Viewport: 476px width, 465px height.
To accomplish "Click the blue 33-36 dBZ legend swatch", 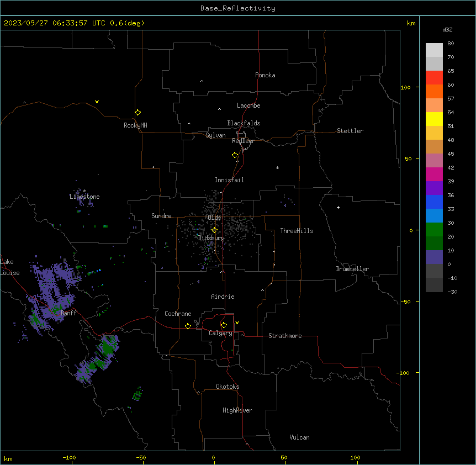I will coord(434,202).
